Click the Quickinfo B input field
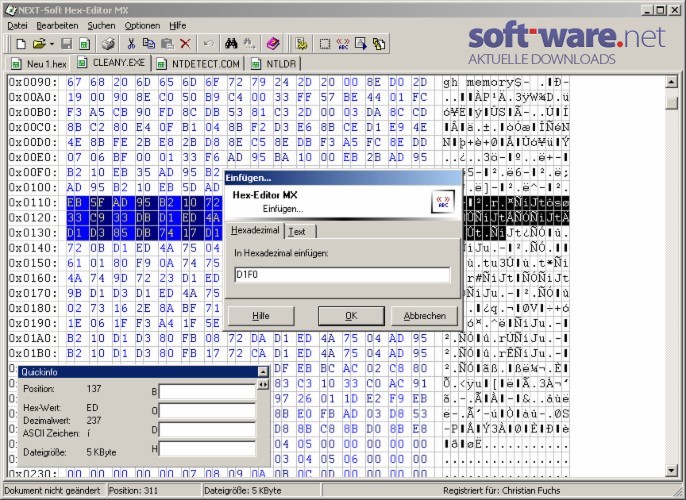The image size is (686, 500). coord(207,391)
